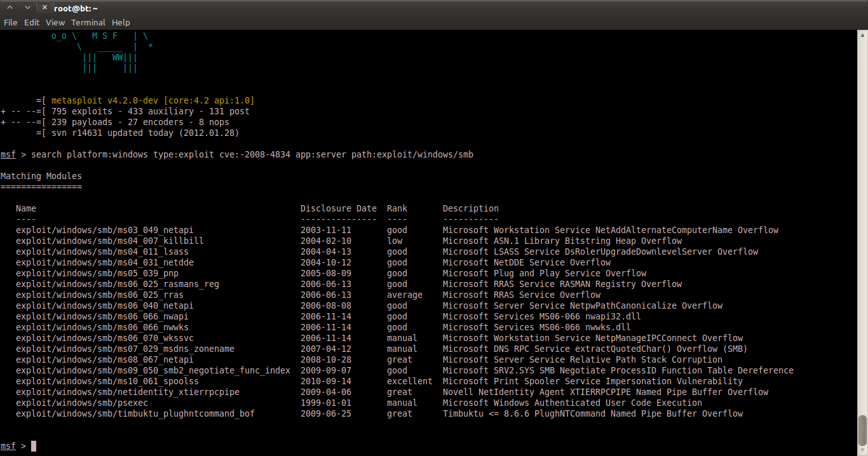Click the Matching Modules heading
This screenshot has width=868, height=456.
[41, 176]
